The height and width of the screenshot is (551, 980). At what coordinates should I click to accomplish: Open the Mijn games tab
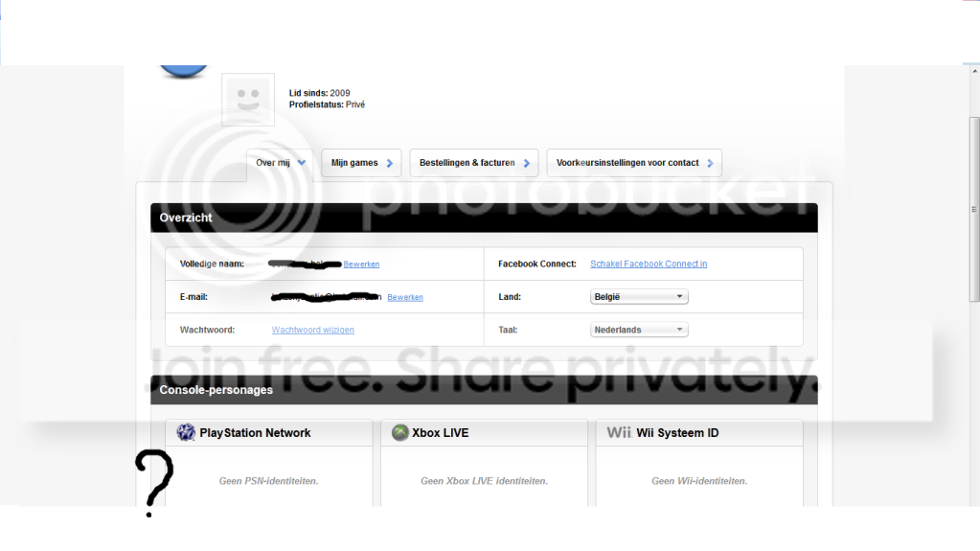coord(361,163)
